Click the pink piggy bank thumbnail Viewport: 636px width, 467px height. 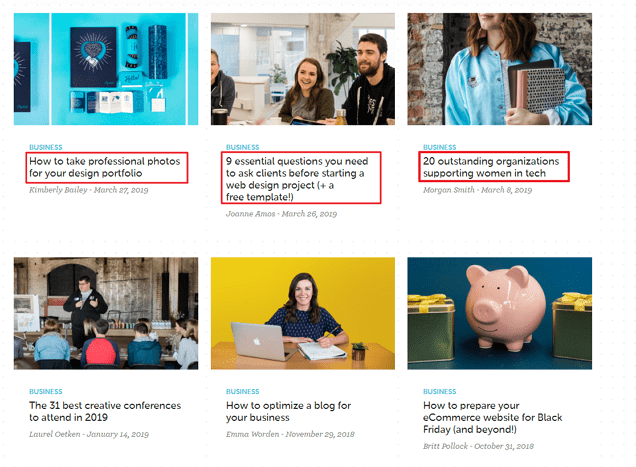pos(500,313)
